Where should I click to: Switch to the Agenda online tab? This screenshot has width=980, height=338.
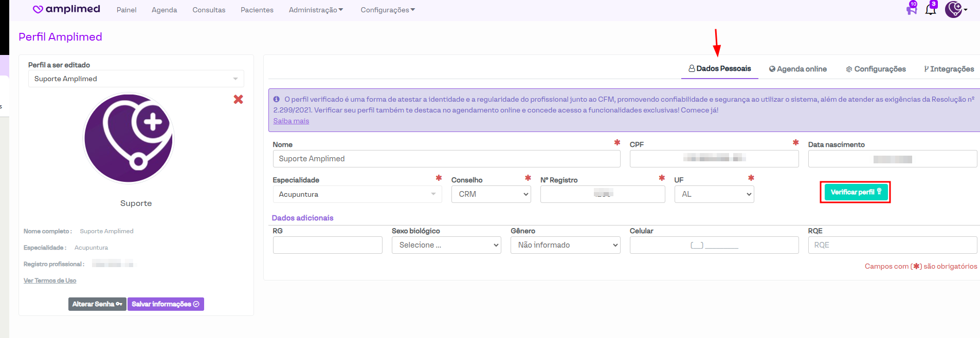(x=797, y=69)
